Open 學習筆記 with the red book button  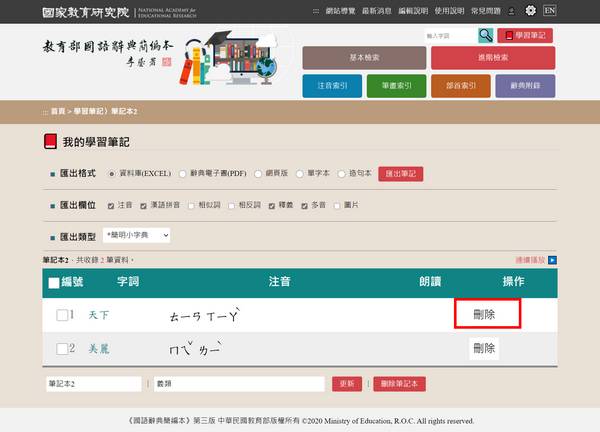[525, 36]
